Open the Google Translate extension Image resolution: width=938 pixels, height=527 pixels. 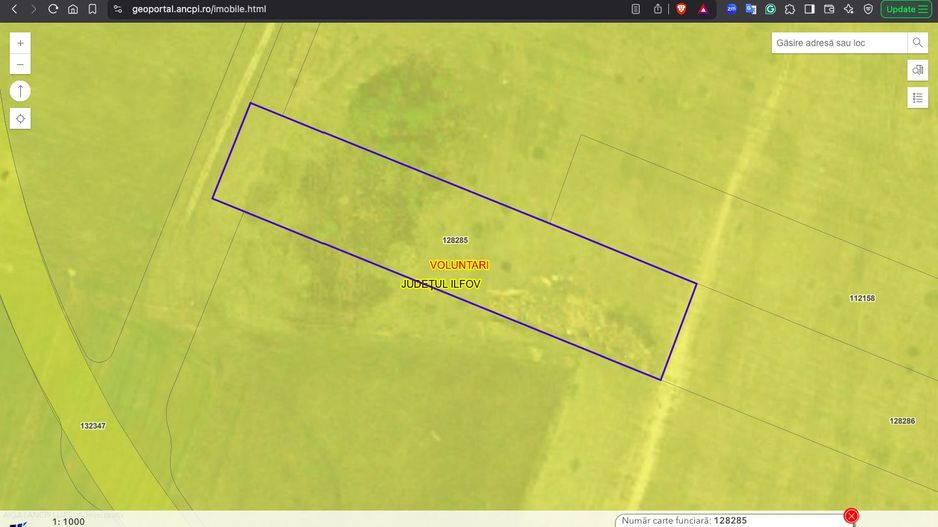click(751, 9)
